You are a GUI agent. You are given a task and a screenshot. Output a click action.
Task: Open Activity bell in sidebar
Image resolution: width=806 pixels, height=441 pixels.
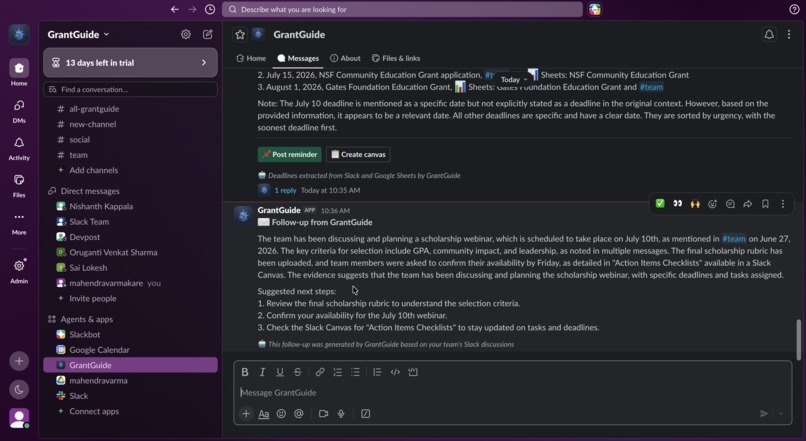(19, 142)
